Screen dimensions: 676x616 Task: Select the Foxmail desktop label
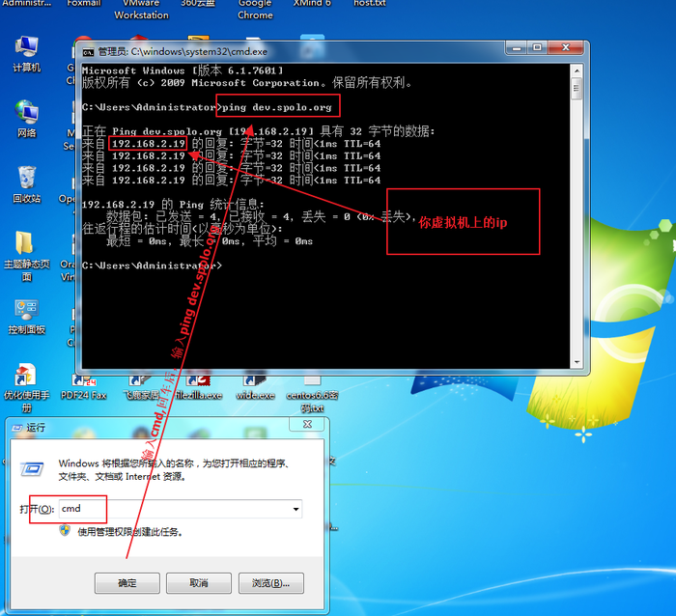click(84, 4)
